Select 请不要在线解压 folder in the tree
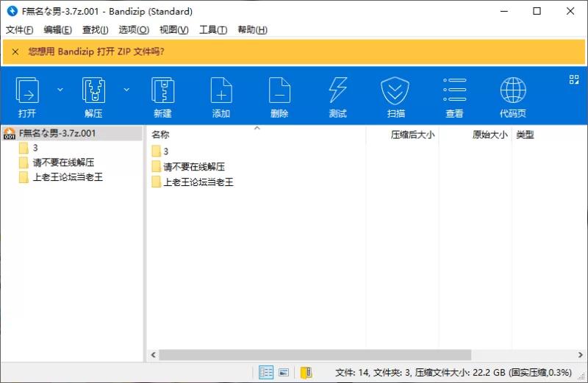The height and width of the screenshot is (383, 588). coord(63,162)
